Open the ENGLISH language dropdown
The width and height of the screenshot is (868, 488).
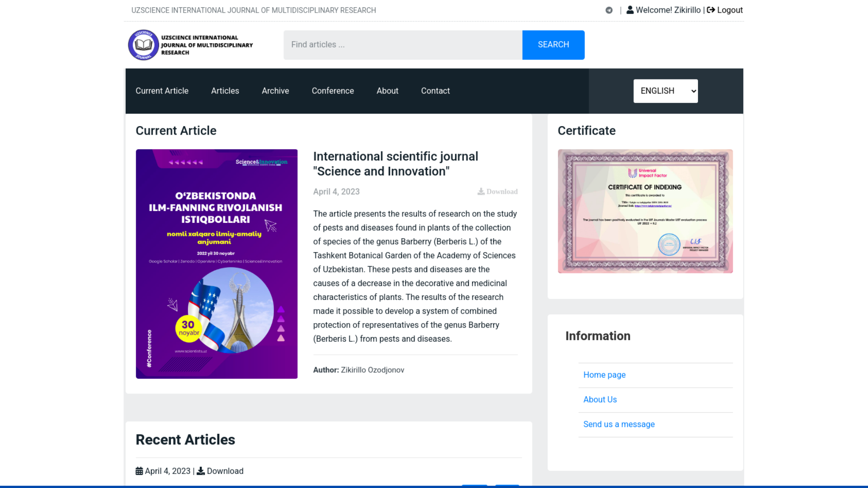[665, 91]
